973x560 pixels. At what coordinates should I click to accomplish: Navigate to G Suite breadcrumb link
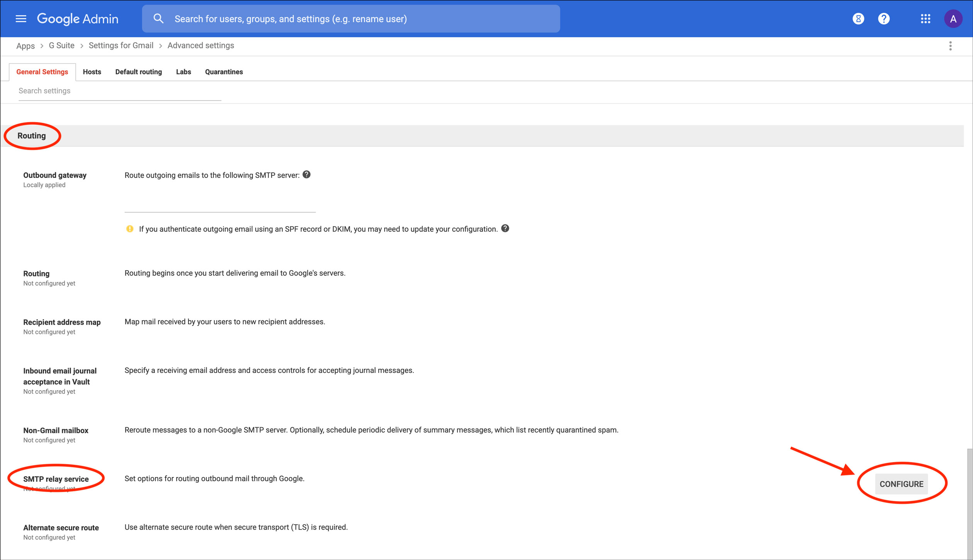click(61, 46)
